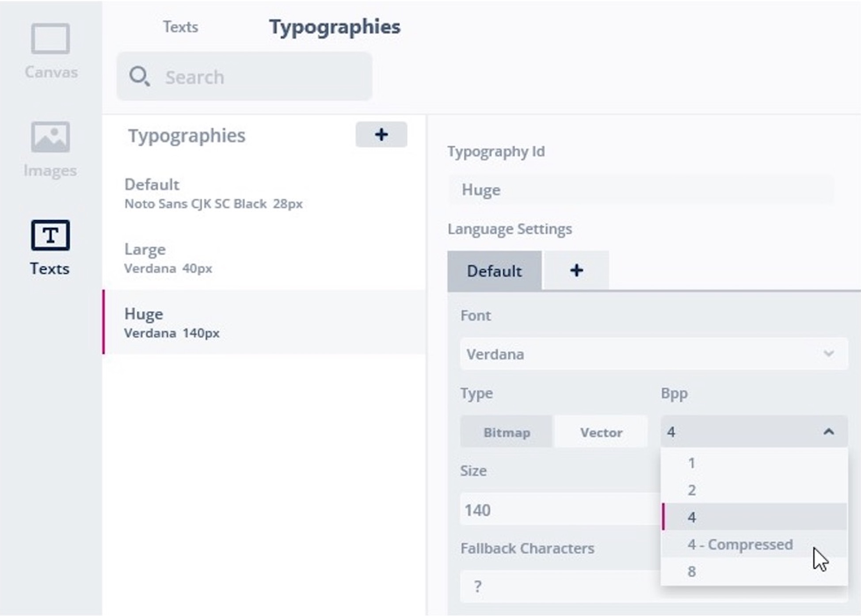Pick Bpp value 8 from the list
Screen dimensions: 861x616
click(x=692, y=571)
